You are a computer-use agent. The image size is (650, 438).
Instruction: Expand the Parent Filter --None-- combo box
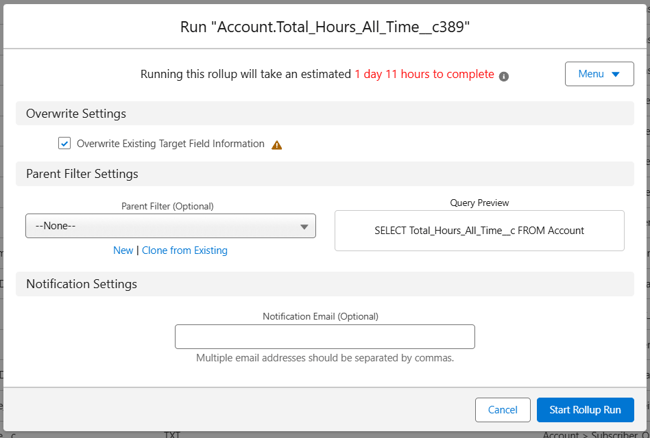[170, 226]
